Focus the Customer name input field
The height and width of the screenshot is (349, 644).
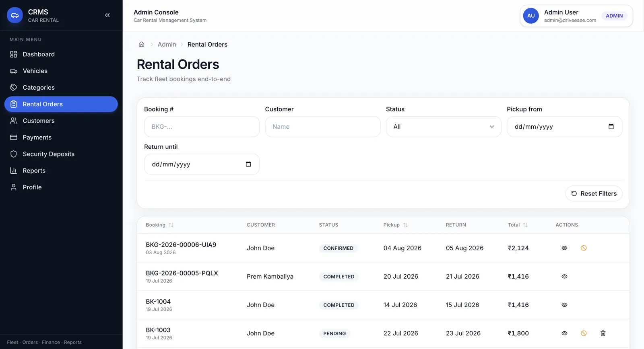(323, 127)
